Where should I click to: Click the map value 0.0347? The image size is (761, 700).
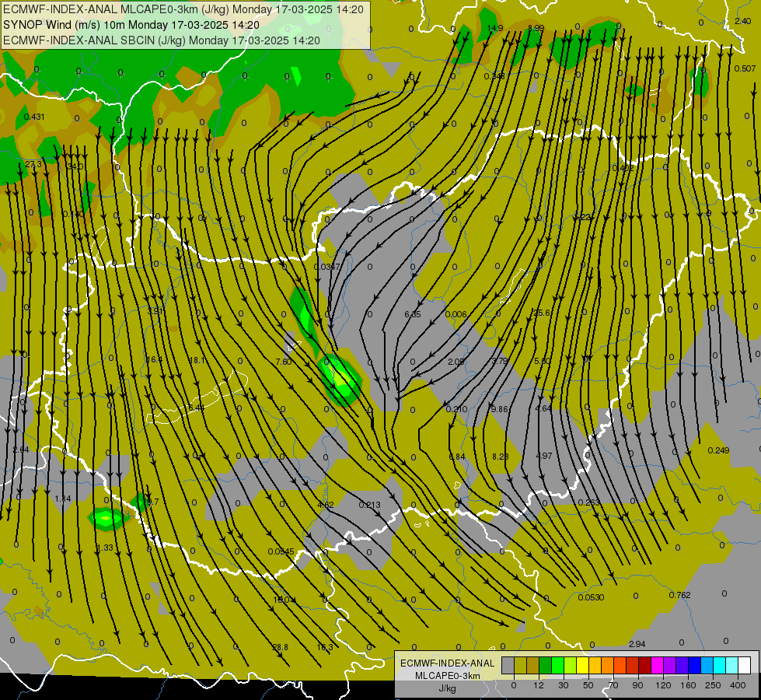326,267
